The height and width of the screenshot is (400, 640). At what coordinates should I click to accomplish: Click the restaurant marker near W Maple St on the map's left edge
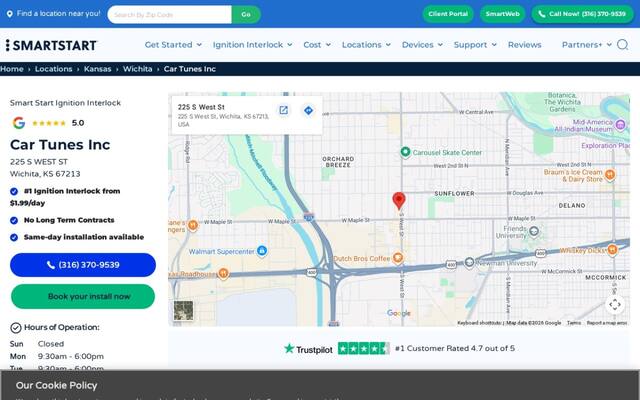(x=193, y=225)
